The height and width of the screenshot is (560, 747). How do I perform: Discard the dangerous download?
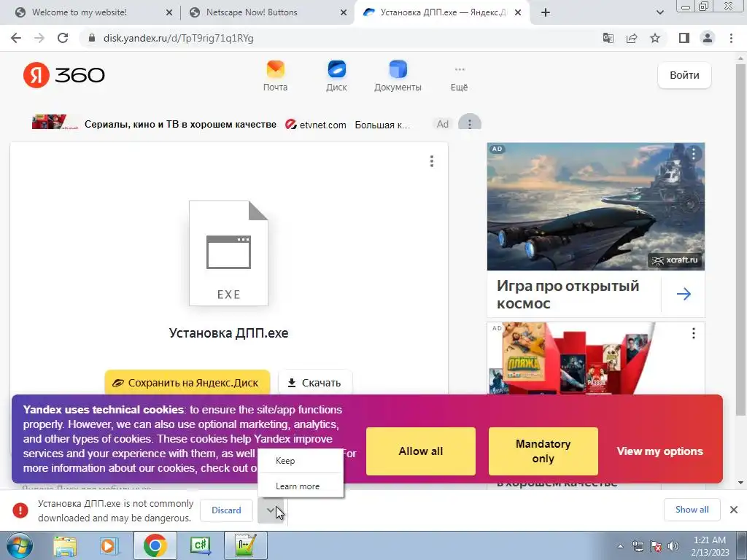[x=226, y=510]
